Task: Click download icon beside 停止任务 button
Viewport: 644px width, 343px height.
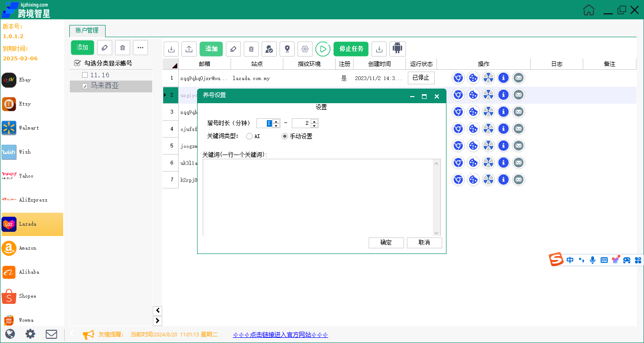Action: coord(379,49)
